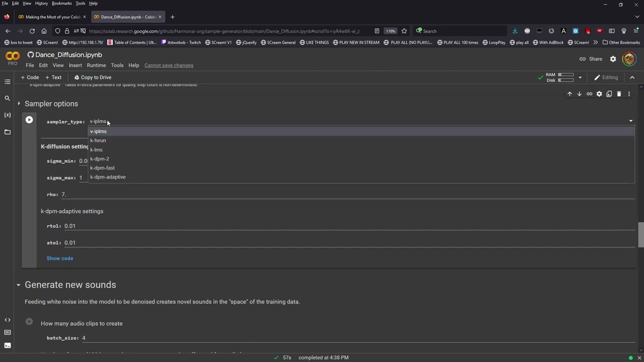
Task: Open Firefox application hamburger menu
Action: (x=636, y=31)
